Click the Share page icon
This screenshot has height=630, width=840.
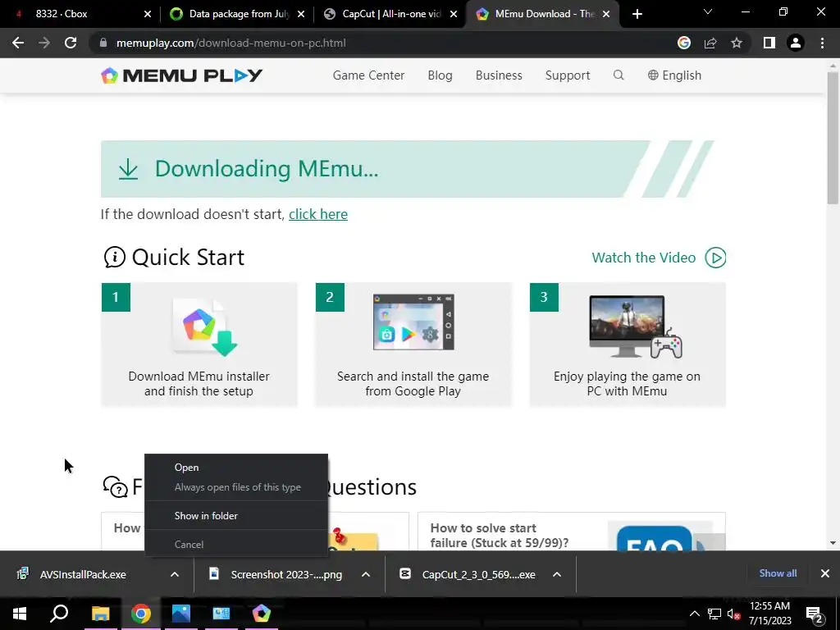[x=710, y=43]
